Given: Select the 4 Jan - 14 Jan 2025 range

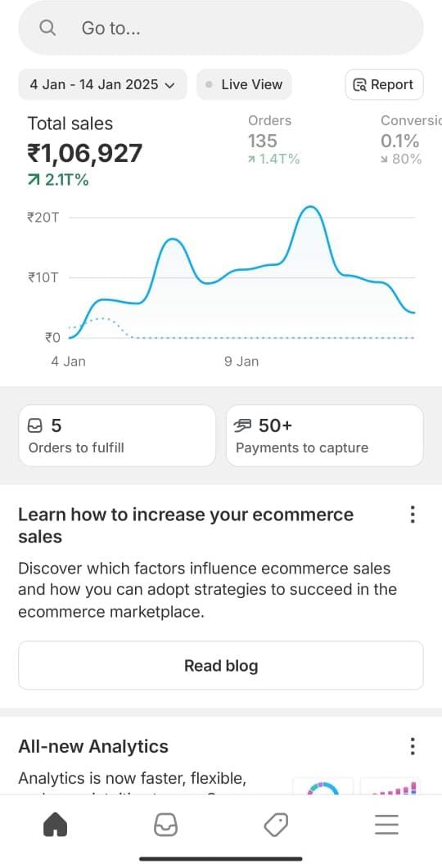Looking at the screenshot, I should [x=102, y=85].
